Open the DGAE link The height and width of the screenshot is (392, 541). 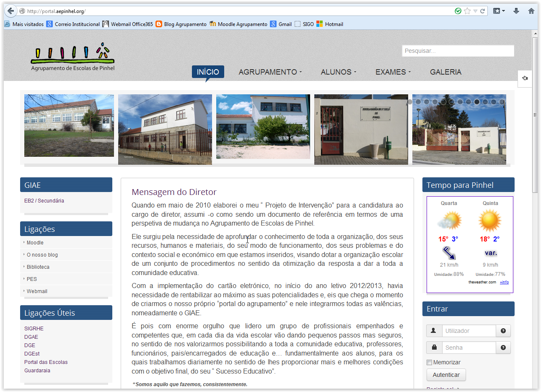tap(31, 337)
